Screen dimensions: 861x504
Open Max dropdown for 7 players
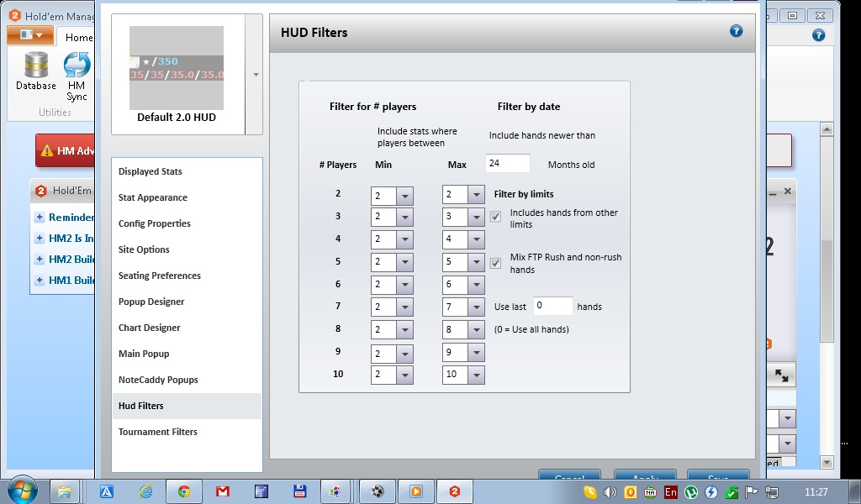pyautogui.click(x=476, y=307)
